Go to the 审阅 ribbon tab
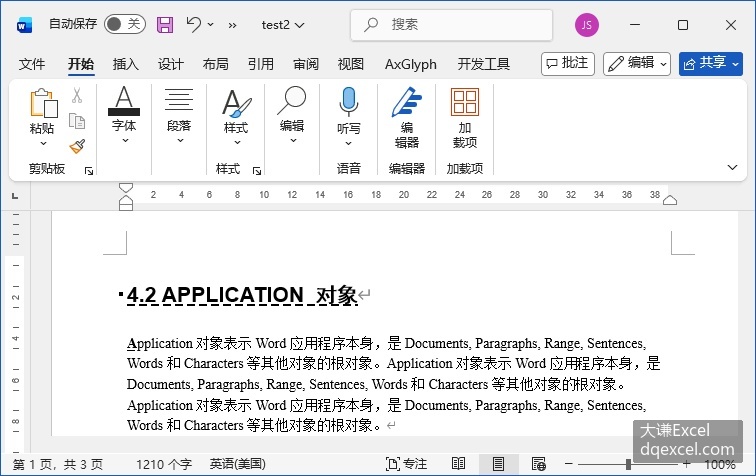The height and width of the screenshot is (476, 756). click(306, 64)
